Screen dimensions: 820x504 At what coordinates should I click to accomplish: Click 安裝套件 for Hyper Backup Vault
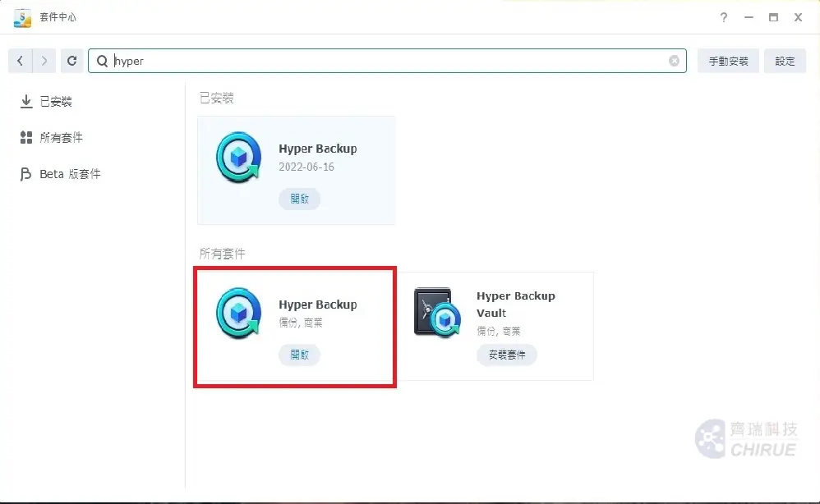pyautogui.click(x=507, y=355)
